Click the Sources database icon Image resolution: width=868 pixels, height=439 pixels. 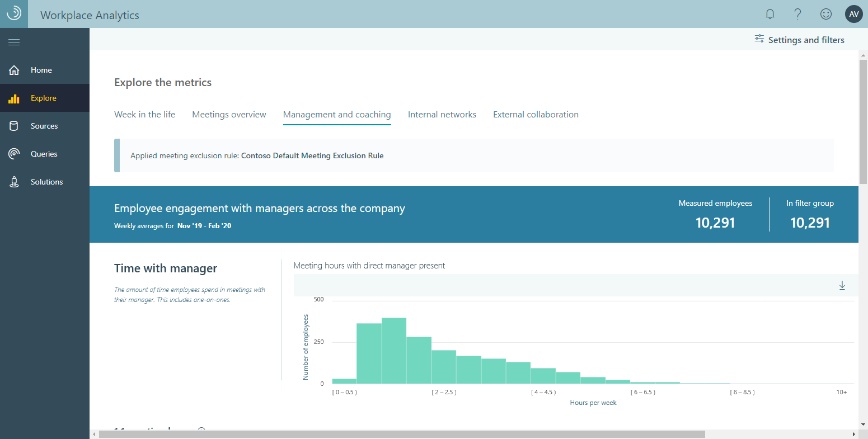14,126
